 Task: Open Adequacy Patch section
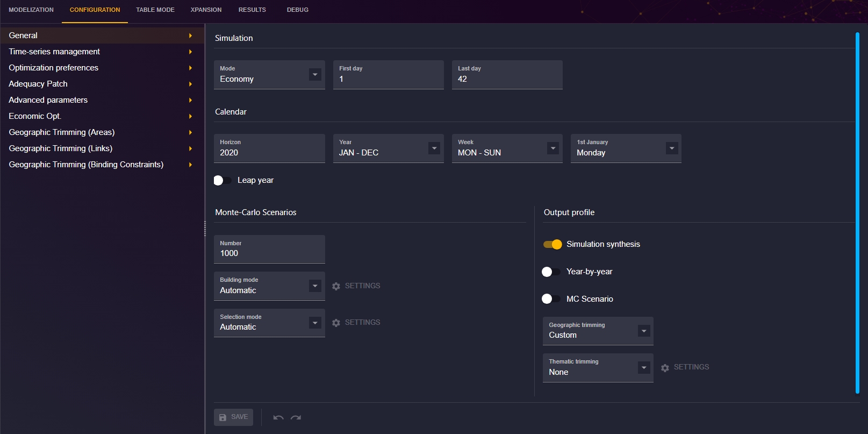point(102,84)
